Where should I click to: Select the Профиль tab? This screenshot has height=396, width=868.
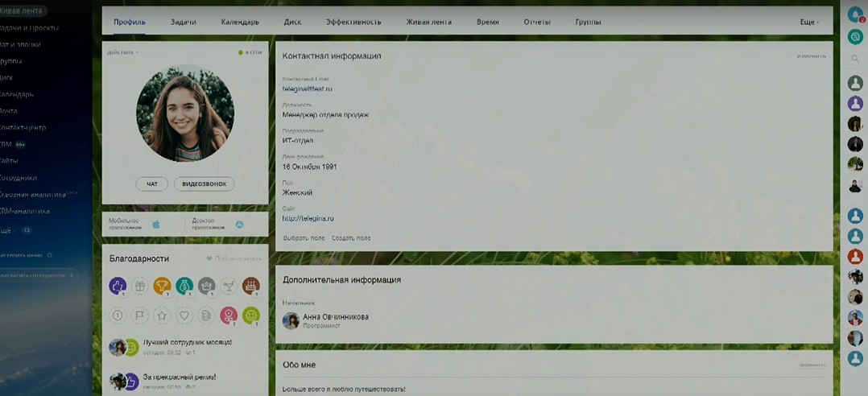point(130,22)
